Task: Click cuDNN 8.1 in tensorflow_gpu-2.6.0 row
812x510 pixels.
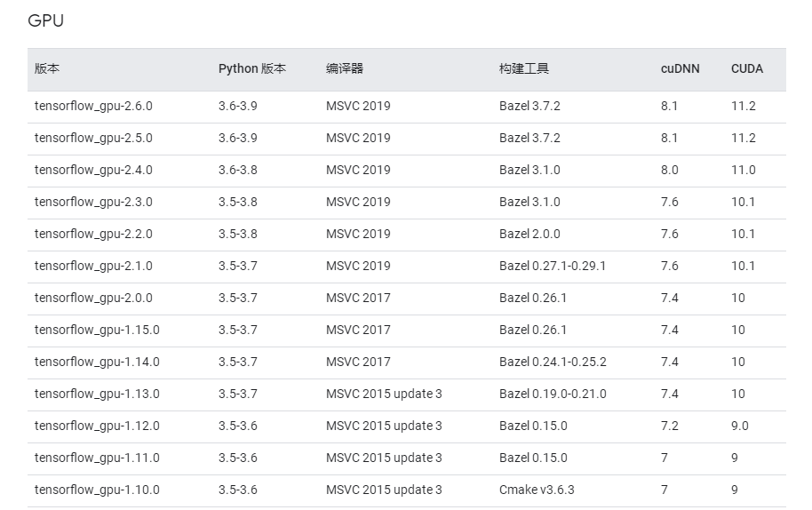Action: point(669,106)
